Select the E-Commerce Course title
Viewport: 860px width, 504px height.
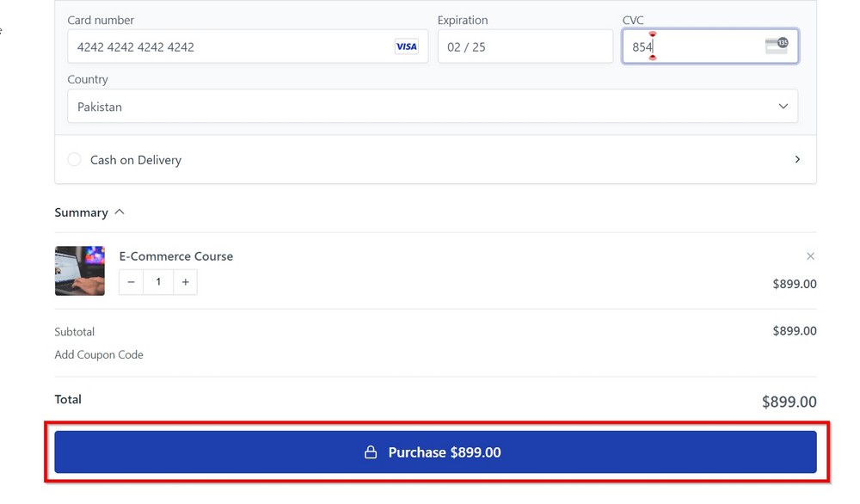(x=175, y=255)
